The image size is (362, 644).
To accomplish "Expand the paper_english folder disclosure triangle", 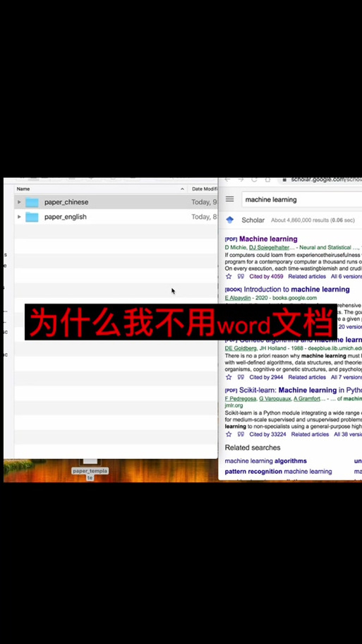I will pyautogui.click(x=19, y=217).
